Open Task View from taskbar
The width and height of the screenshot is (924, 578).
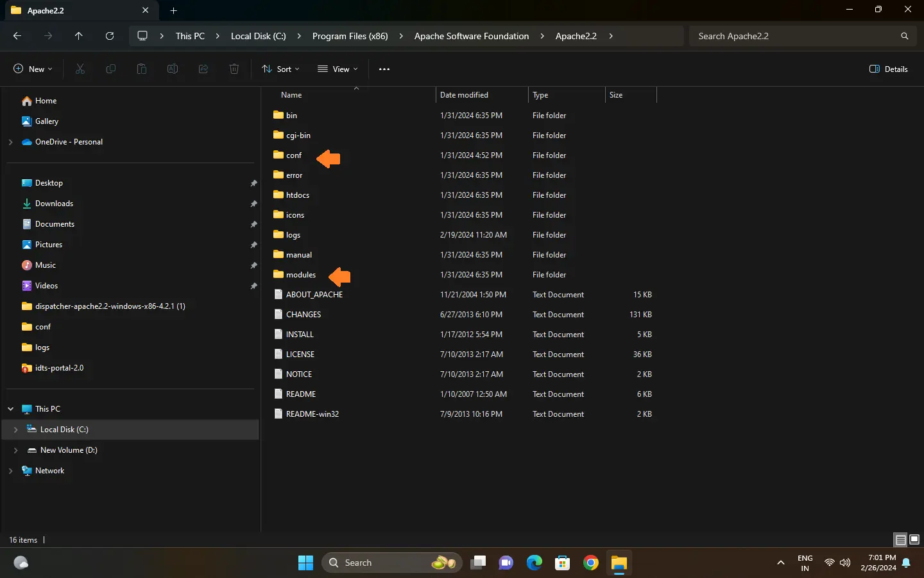[x=478, y=563]
